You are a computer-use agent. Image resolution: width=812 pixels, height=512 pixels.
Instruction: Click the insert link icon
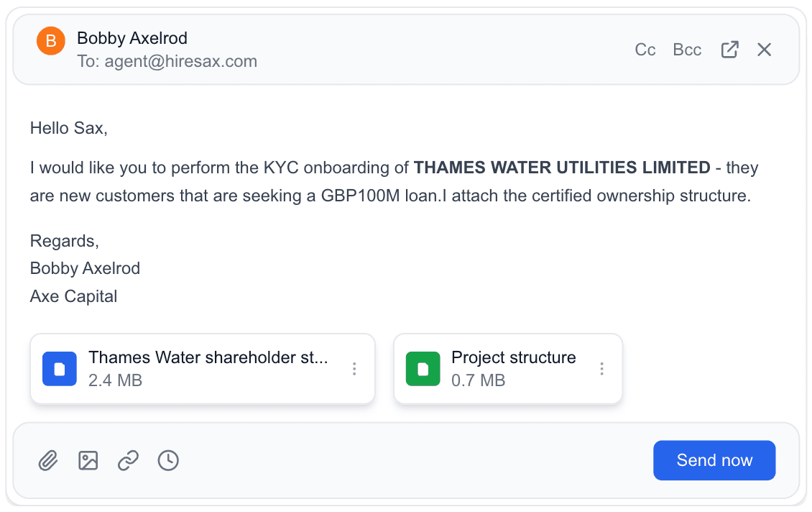tap(128, 461)
